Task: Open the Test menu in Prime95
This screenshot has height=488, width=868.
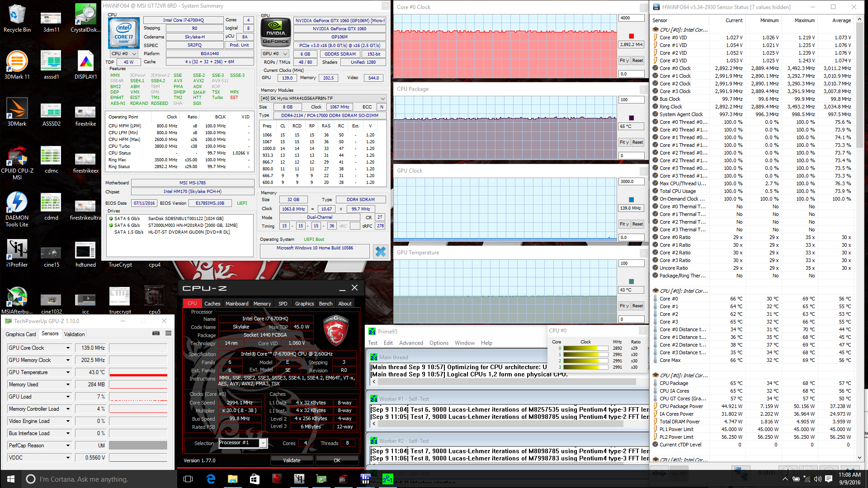Action: [373, 343]
